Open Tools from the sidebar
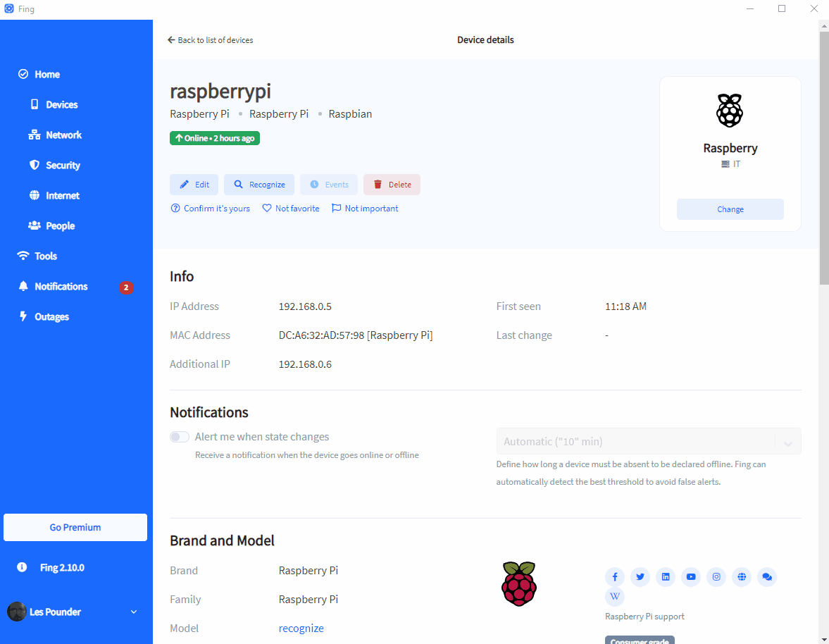The height and width of the screenshot is (644, 829). tap(37, 256)
